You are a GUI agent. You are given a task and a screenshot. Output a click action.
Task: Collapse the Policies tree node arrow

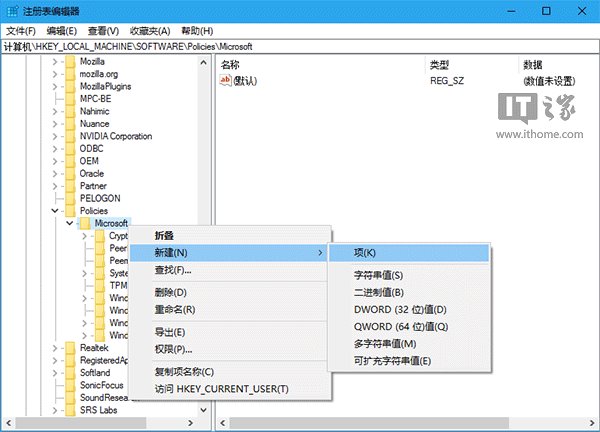(55, 211)
